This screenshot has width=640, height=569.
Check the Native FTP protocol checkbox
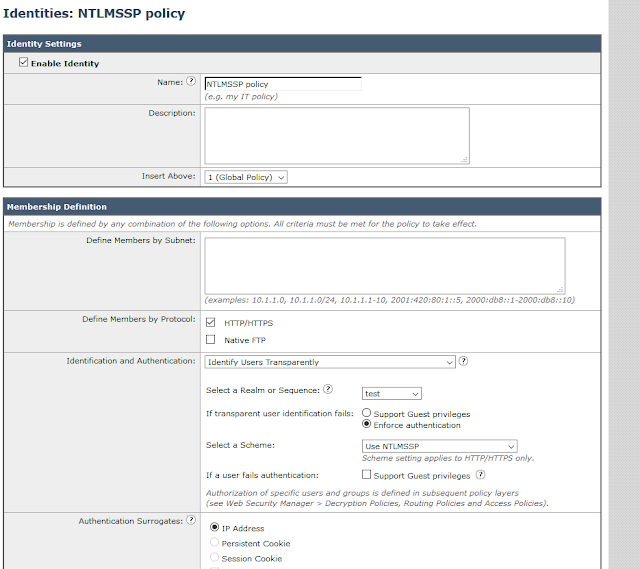[211, 340]
